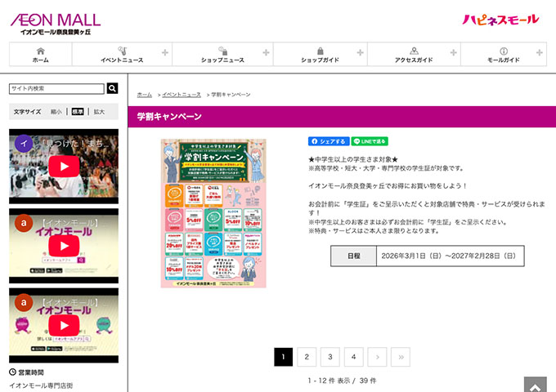This screenshot has height=392, width=556.
Task: Click the purple イ channel avatar
Action: (x=24, y=144)
